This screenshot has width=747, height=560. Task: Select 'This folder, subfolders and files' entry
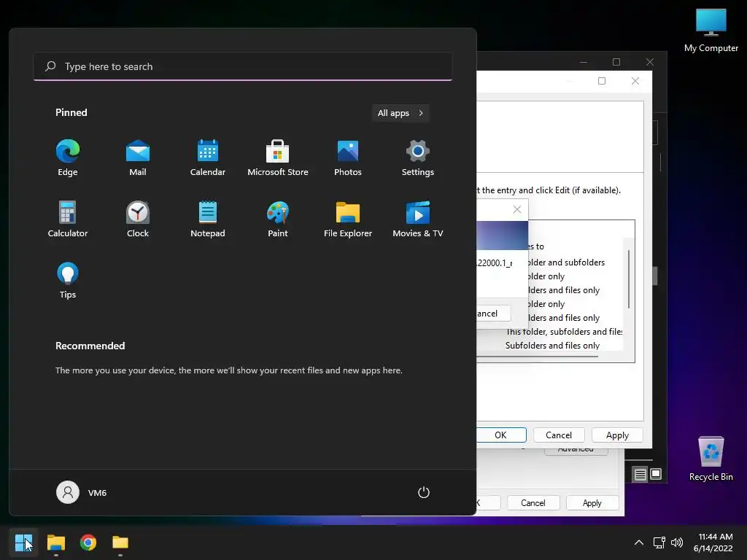point(564,332)
